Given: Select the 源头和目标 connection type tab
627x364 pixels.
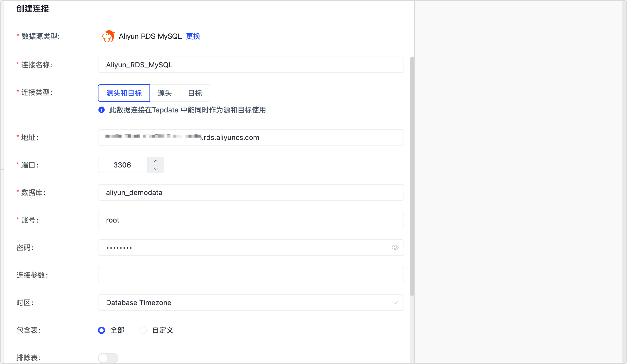Looking at the screenshot, I should tap(124, 93).
